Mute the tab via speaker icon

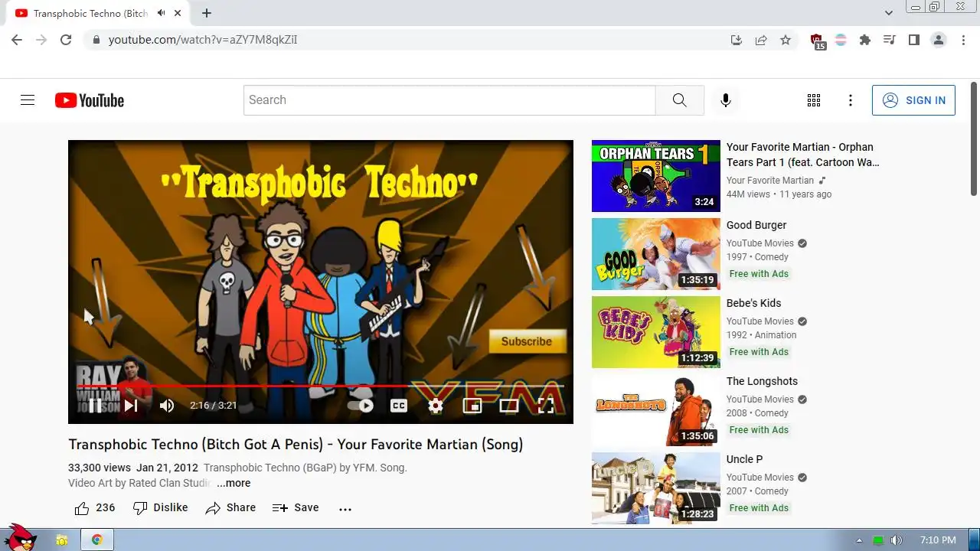point(162,13)
